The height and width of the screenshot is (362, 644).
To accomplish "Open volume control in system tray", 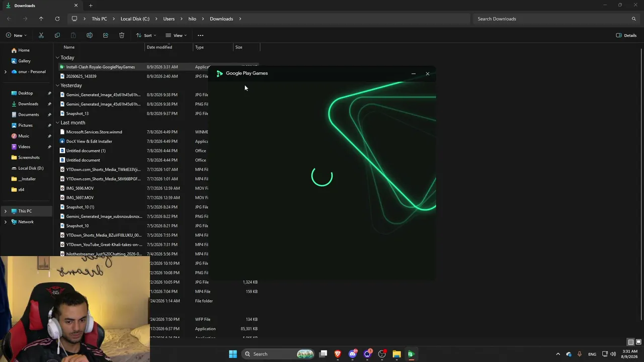I will click(613, 354).
